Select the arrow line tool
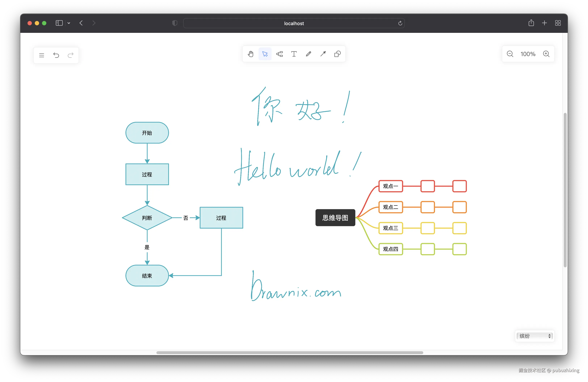The height and width of the screenshot is (382, 588). pyautogui.click(x=323, y=54)
